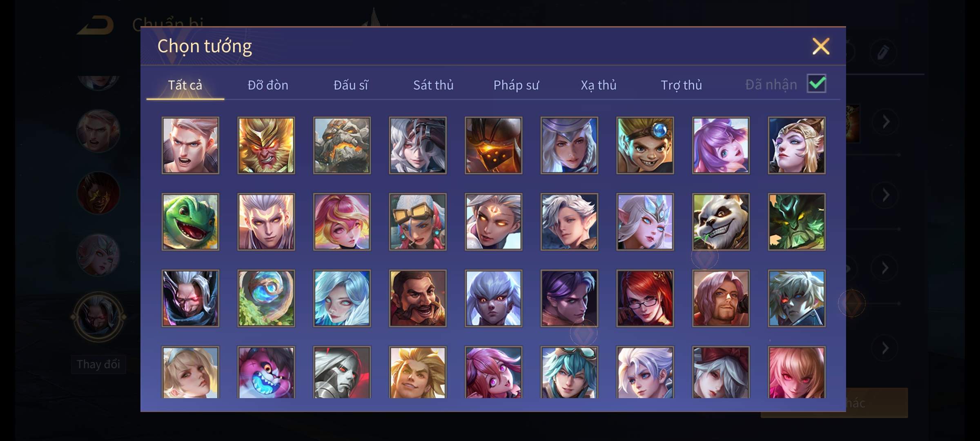Select the mustached bearded man hero portrait
Screen dimensions: 980x441
[x=418, y=298]
